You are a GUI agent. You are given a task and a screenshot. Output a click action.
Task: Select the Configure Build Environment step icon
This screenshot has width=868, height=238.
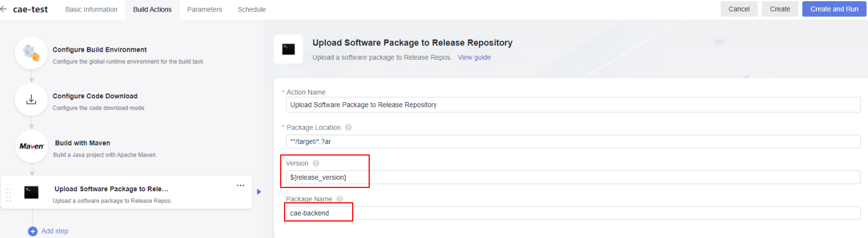(31, 53)
